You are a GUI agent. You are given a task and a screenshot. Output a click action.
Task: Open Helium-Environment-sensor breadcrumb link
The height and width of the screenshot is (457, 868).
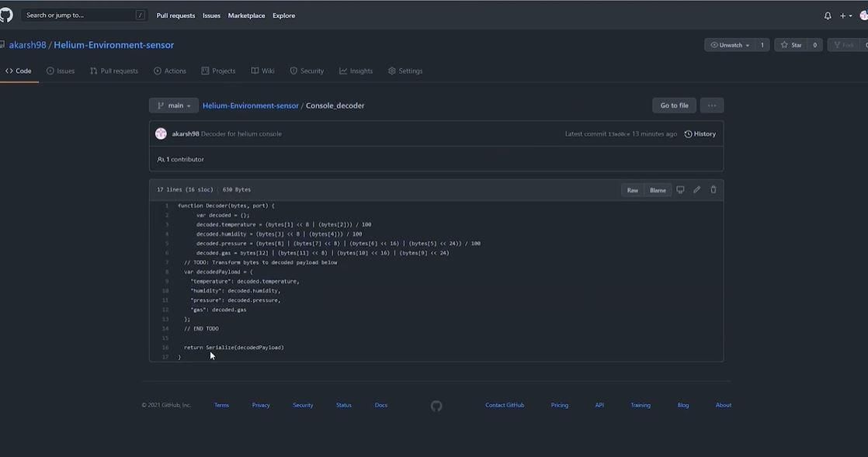pyautogui.click(x=250, y=106)
